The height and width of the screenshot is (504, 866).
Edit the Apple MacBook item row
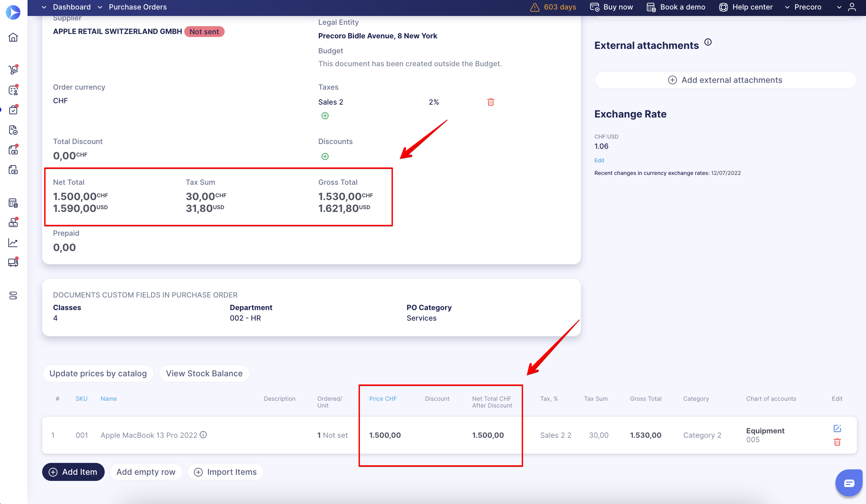point(837,429)
